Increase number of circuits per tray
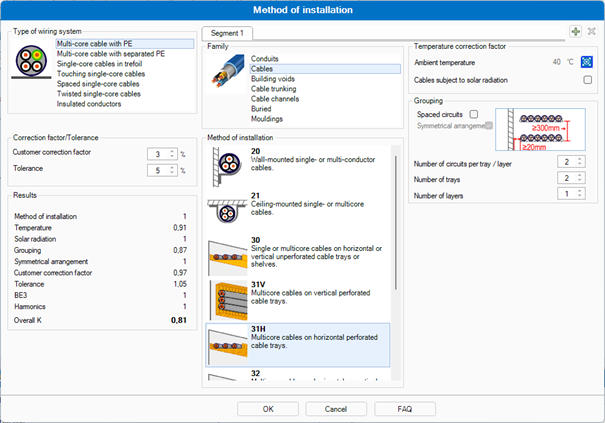 (x=578, y=158)
